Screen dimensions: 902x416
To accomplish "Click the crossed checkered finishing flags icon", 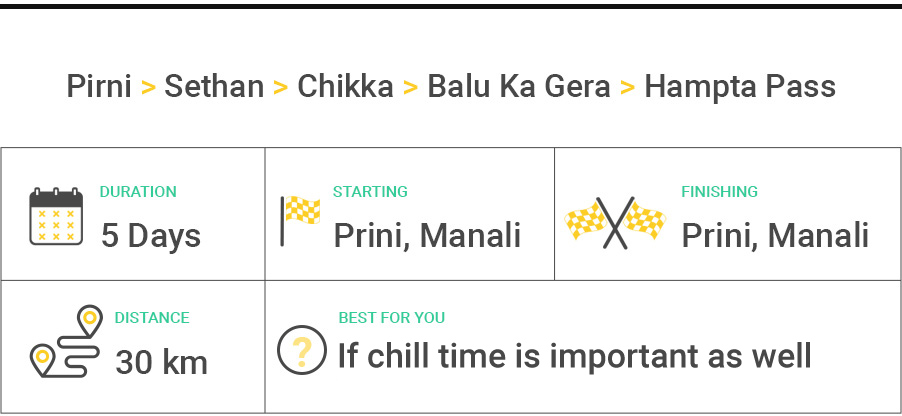I will (616, 220).
